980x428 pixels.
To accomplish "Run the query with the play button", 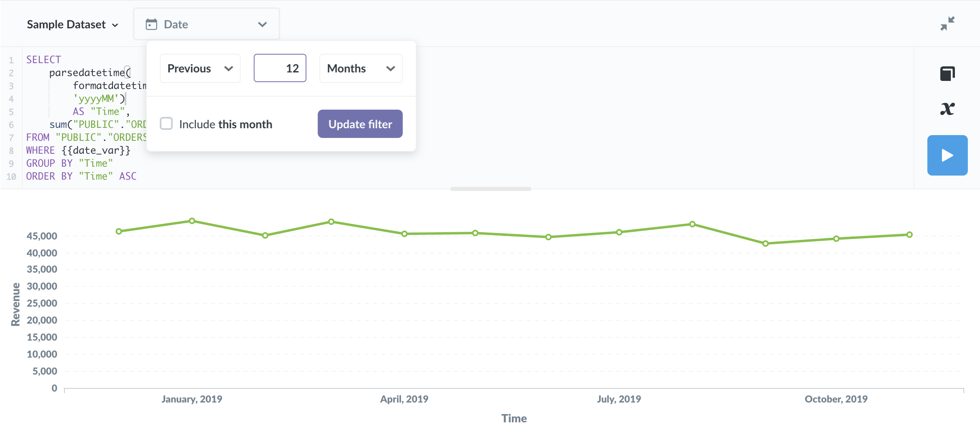I will click(x=947, y=155).
